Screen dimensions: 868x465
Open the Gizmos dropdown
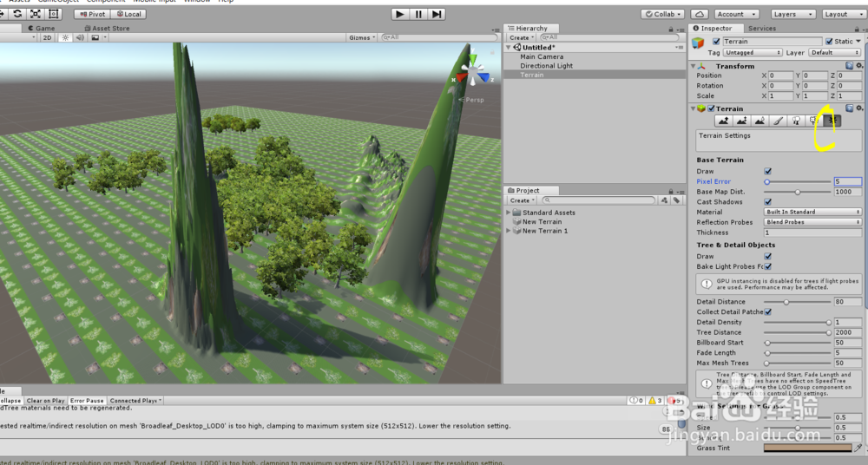coord(362,37)
